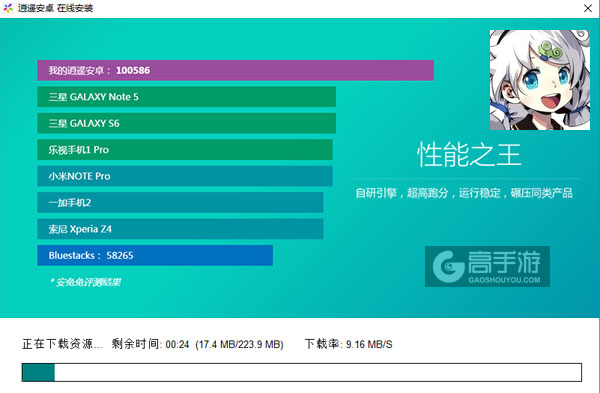The width and height of the screenshot is (600, 393).
Task: Select the Bluestacks 58265 bar
Action: (x=155, y=255)
